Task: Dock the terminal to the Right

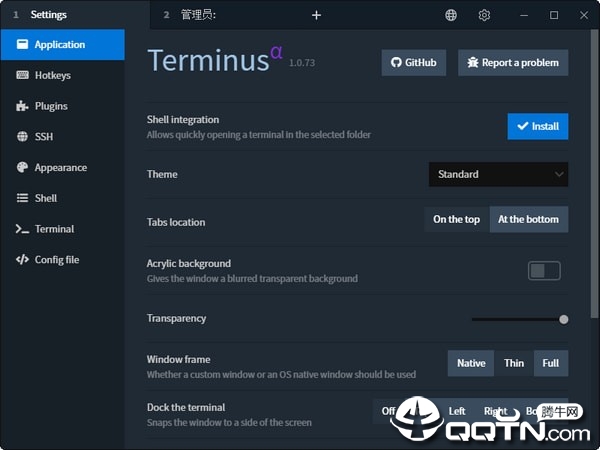Action: (x=496, y=411)
